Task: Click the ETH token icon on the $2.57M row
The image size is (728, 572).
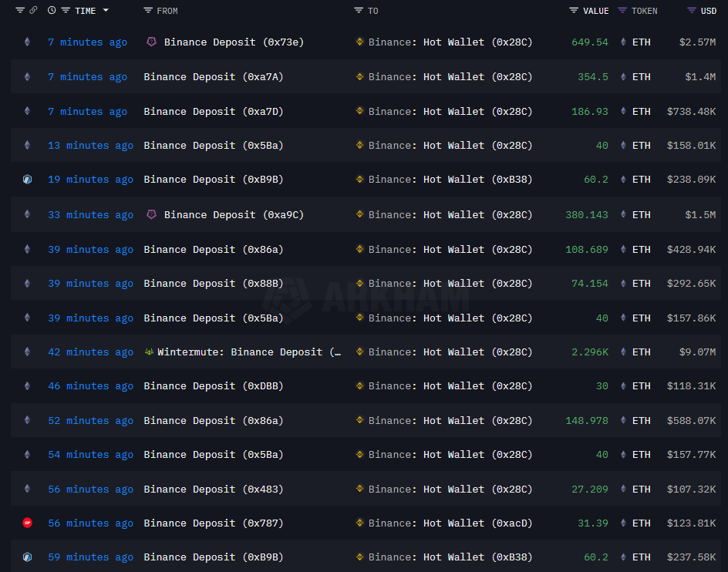Action: pos(623,42)
